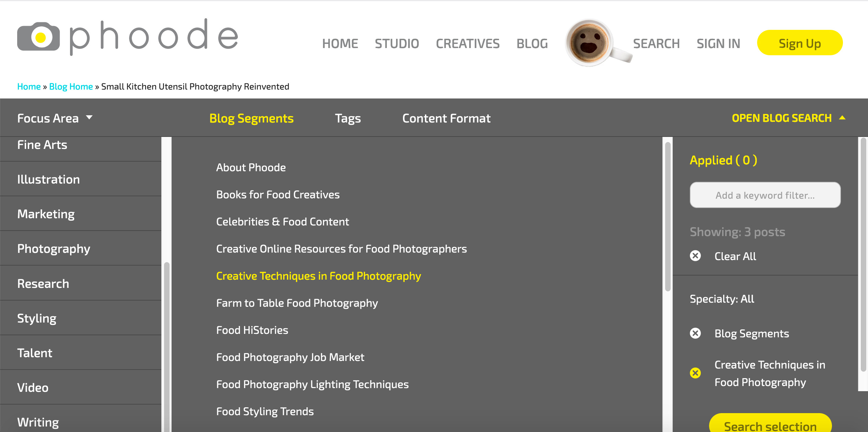
Task: Open CREATIVES in top navigation
Action: [x=468, y=44]
